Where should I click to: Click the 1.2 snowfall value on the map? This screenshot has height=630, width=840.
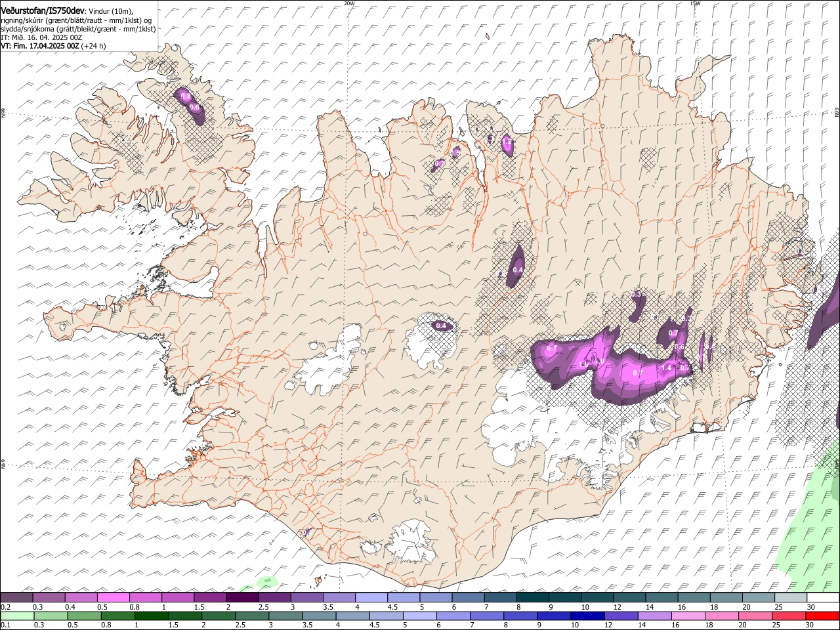507,141
